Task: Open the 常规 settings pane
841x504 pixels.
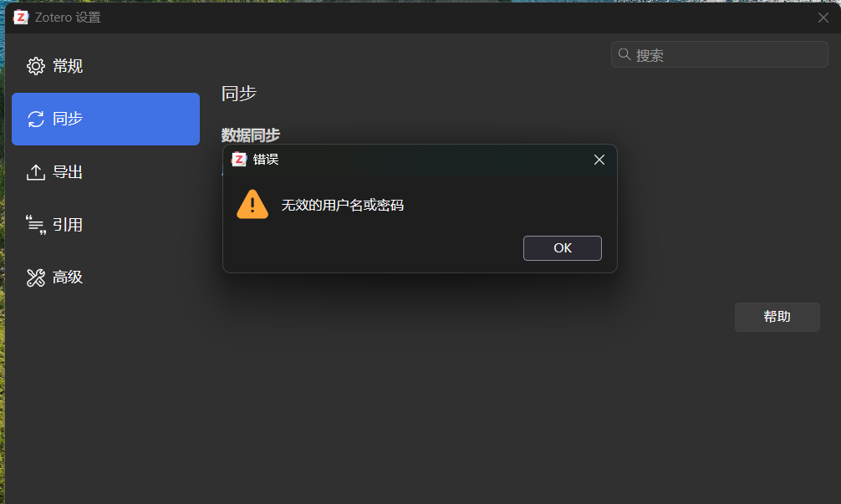Action: point(105,66)
